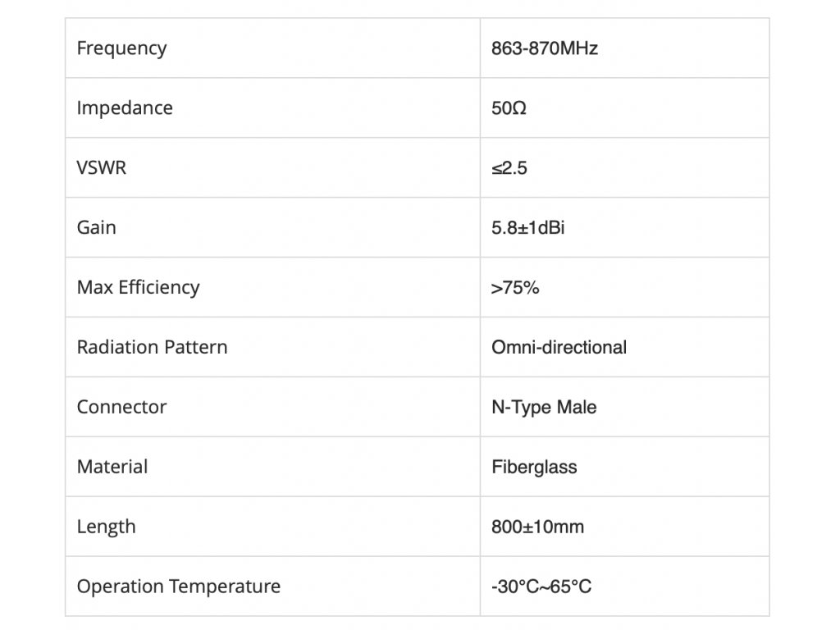Click the Max Efficiency label
The image size is (840, 630).
[138, 288]
